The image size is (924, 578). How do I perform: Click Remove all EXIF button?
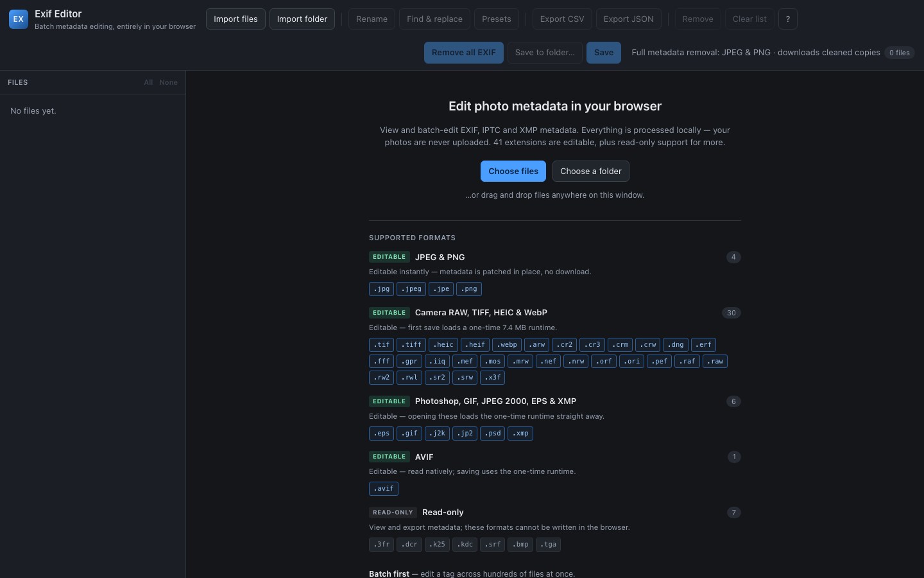point(464,53)
